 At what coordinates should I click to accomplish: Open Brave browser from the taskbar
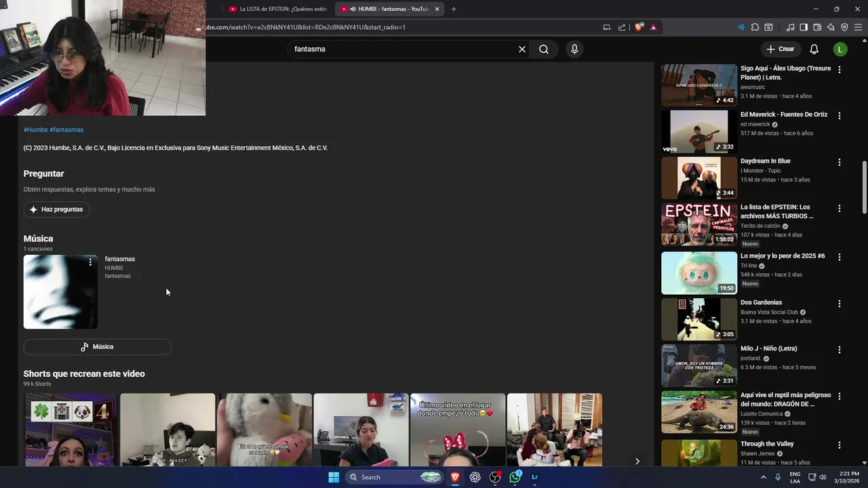(455, 477)
